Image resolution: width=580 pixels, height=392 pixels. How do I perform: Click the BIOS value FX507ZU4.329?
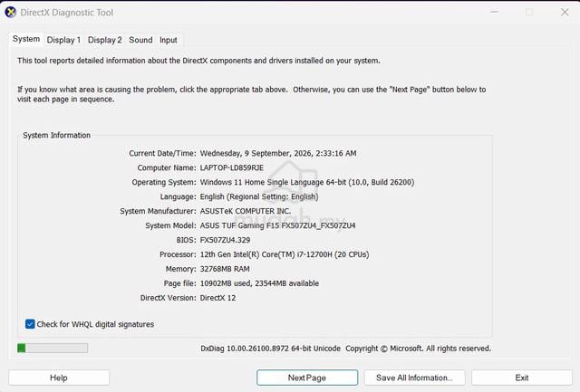tap(225, 240)
